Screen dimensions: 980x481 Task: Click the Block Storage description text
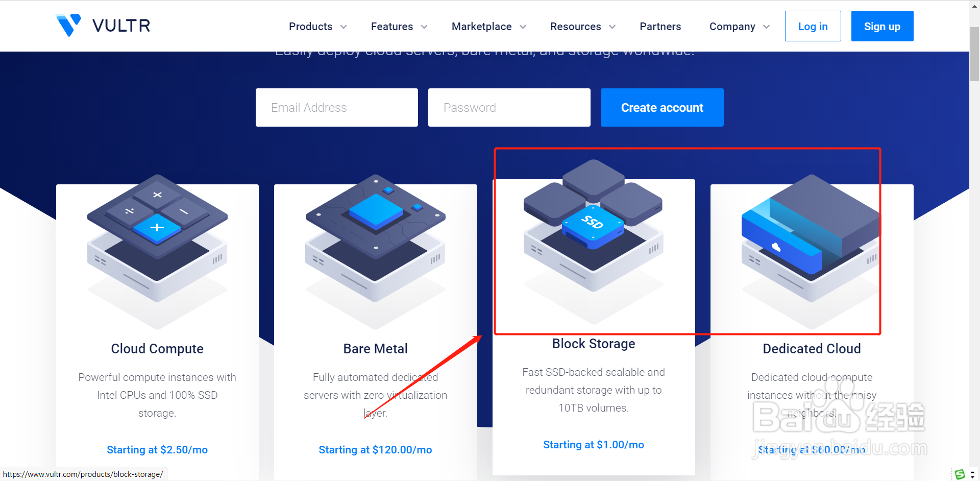(594, 390)
